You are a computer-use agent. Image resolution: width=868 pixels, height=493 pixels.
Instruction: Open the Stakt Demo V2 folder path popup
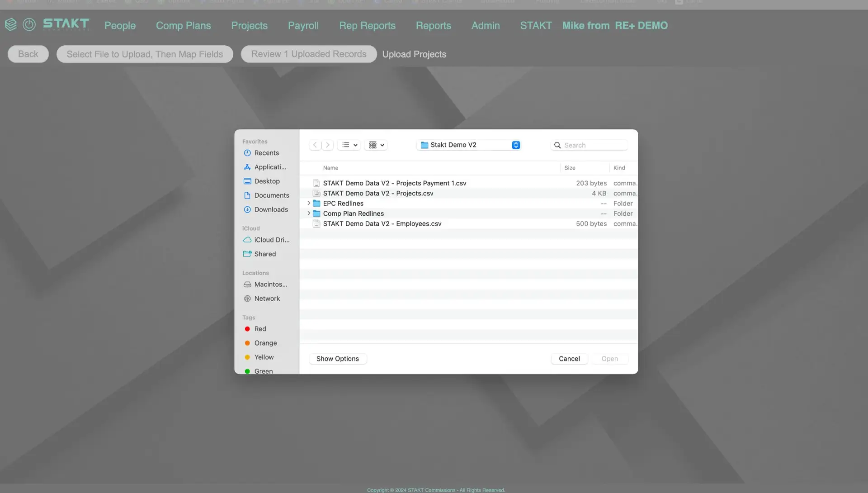(468, 145)
